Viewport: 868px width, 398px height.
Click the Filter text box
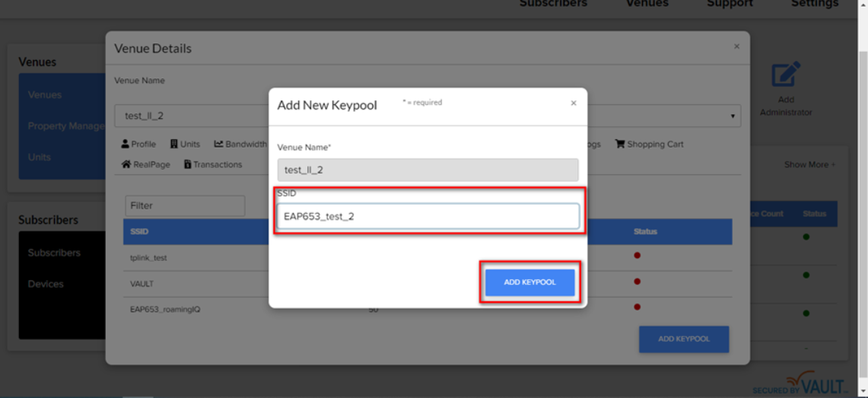click(185, 205)
